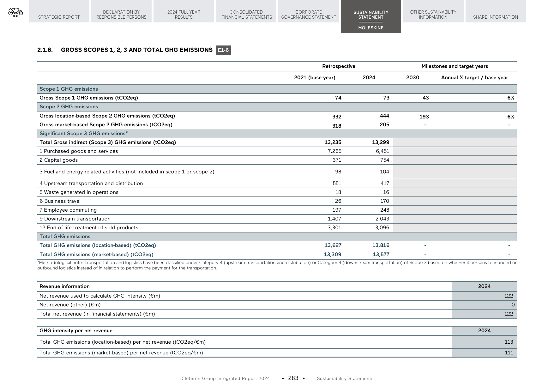Select the section heading 'Gross Scopes 1, 2, 3 and Total GHG Emissions'

click(137, 50)
